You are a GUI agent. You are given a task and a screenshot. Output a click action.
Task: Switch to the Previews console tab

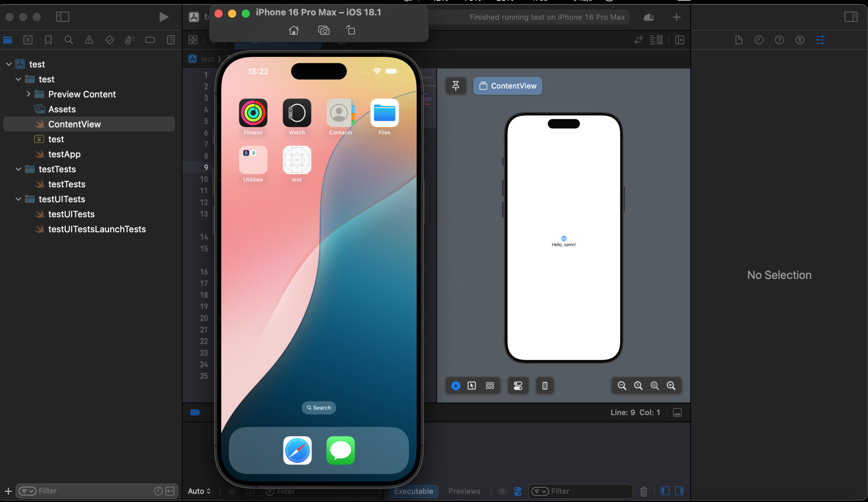pos(464,491)
